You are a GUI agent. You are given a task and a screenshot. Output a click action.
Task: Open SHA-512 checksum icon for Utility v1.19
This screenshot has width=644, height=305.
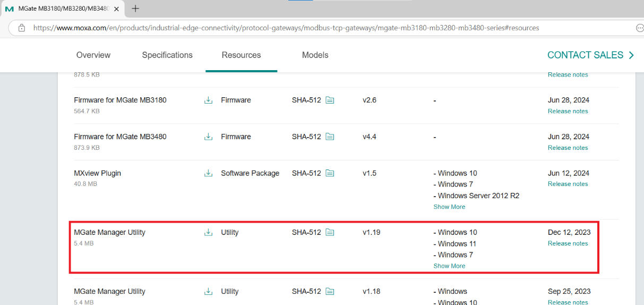(330, 232)
